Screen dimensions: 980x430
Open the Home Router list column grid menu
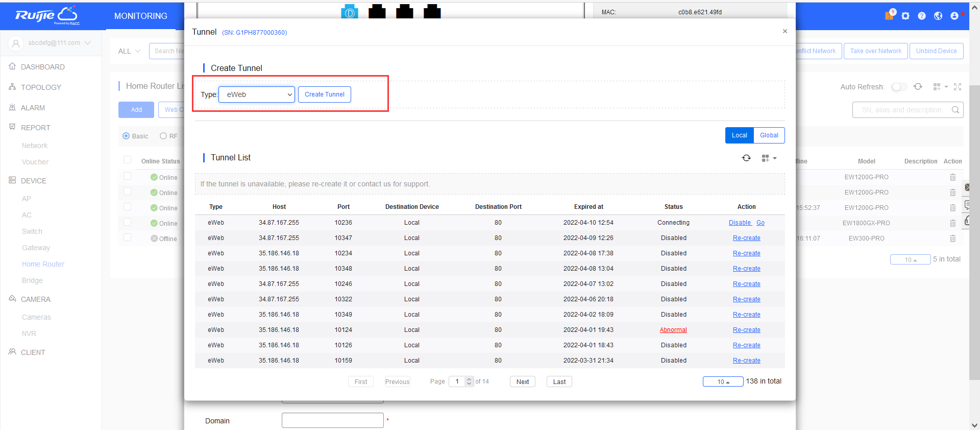[940, 87]
